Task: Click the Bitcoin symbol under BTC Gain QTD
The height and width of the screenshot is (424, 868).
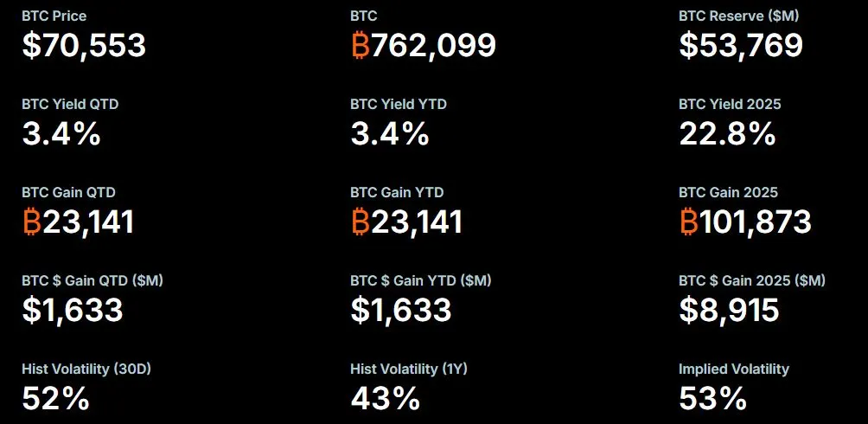Action: tap(32, 222)
